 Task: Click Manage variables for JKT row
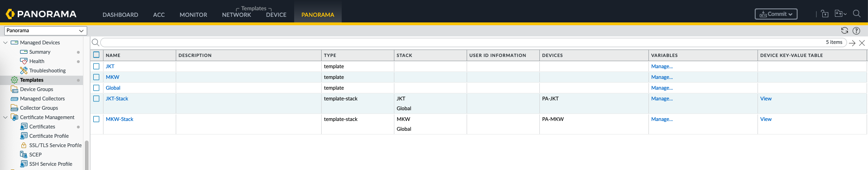coord(662,66)
